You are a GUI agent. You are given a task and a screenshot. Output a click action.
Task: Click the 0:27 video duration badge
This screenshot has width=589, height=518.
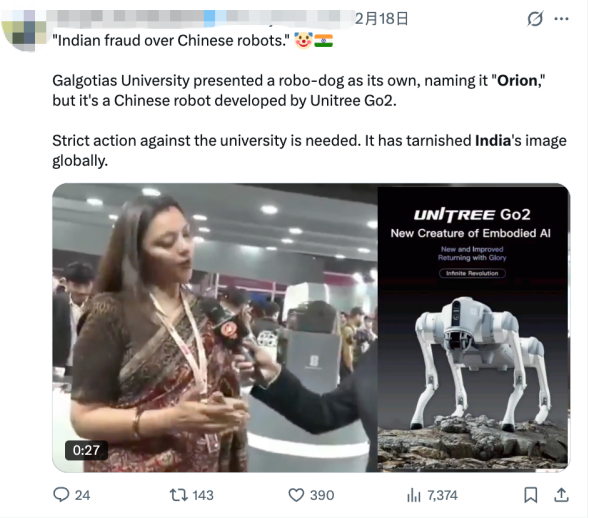[x=86, y=450]
